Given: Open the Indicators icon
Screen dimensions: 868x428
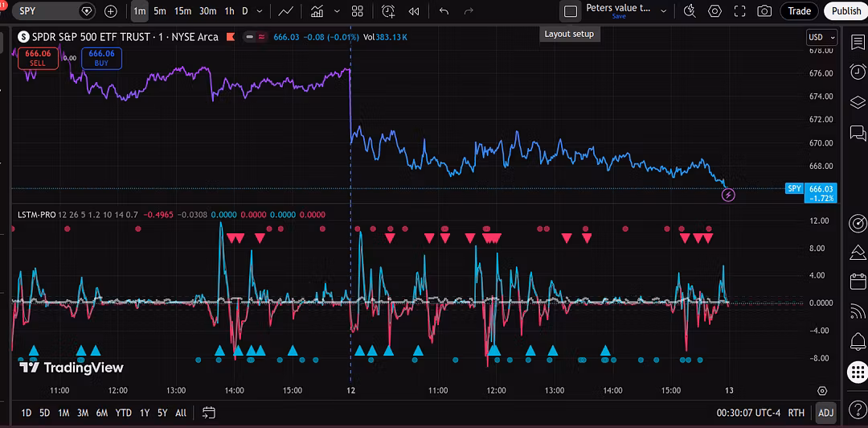Looking at the screenshot, I should tap(317, 11).
